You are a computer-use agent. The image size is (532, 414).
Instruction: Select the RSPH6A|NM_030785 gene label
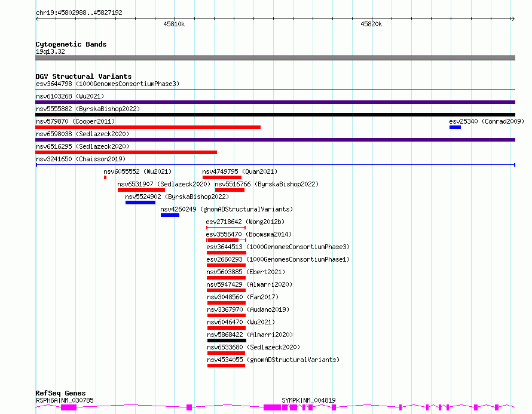pyautogui.click(x=65, y=400)
